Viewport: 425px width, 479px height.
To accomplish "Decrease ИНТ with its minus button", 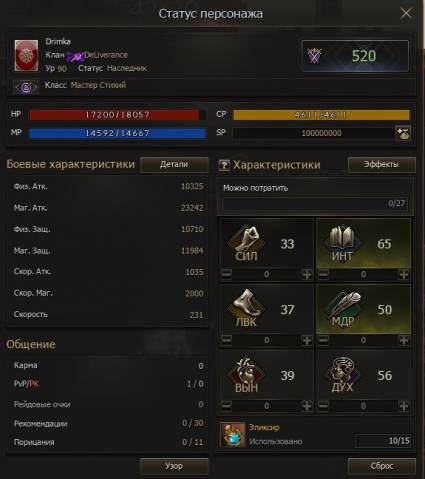I will click(323, 275).
